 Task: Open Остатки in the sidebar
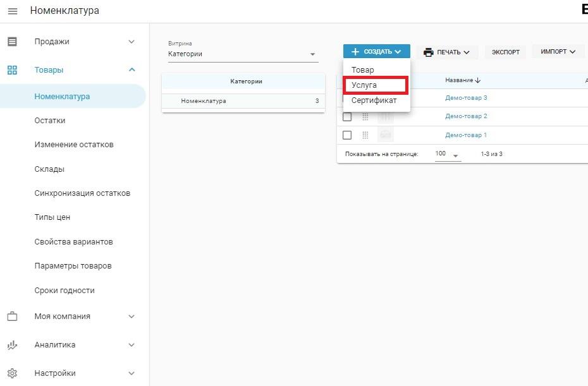point(50,121)
